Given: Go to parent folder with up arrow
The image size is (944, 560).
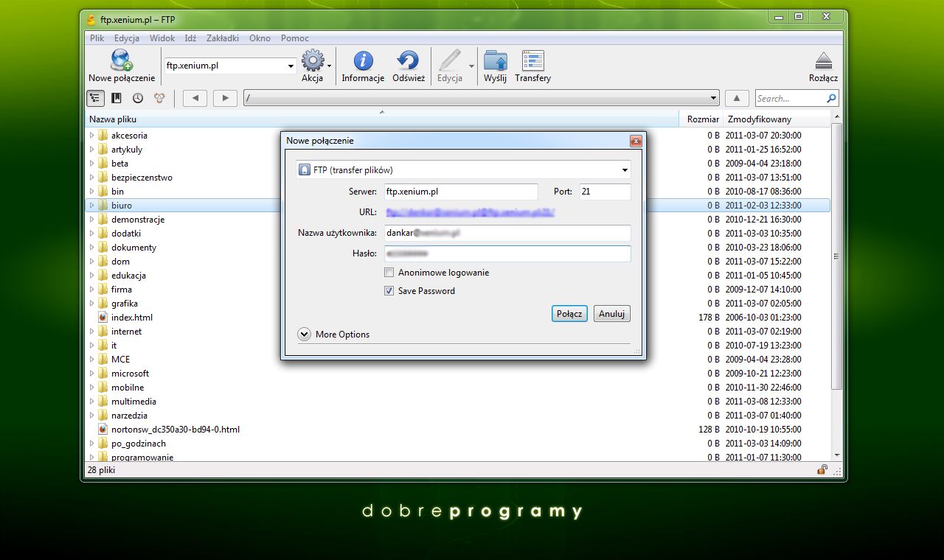Looking at the screenshot, I should (737, 98).
